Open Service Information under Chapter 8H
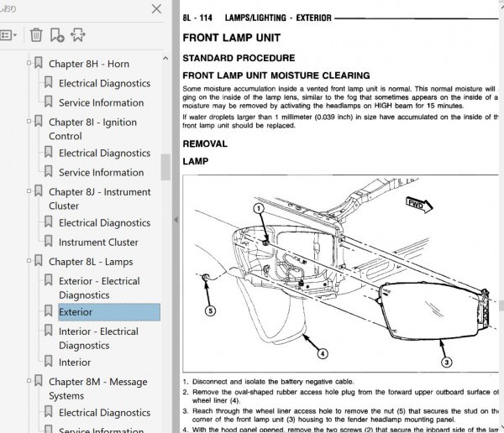This screenshot has width=504, height=433. click(x=102, y=102)
